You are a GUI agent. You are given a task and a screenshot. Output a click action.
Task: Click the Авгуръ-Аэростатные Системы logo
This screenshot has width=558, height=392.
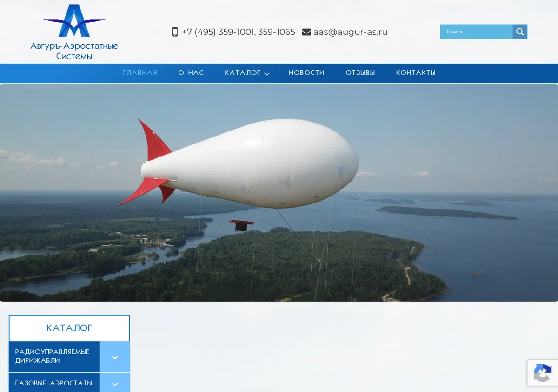[x=74, y=32]
